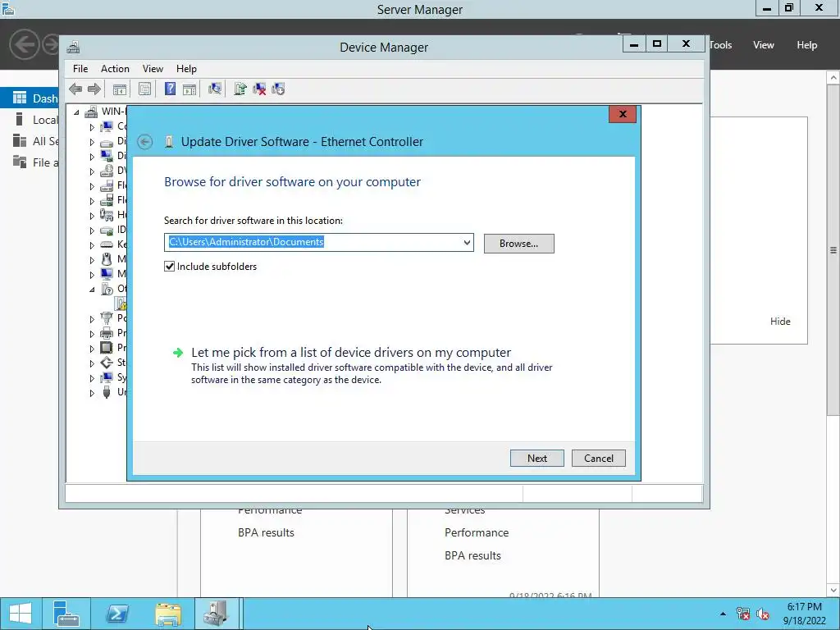
Task: Select the Ethernet Controller warning icon in tree
Action: point(121,304)
